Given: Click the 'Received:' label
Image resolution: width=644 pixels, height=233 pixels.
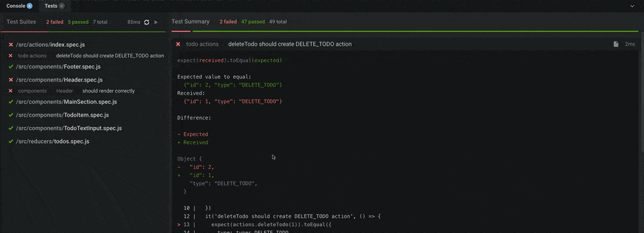Looking at the screenshot, I should (191, 93).
